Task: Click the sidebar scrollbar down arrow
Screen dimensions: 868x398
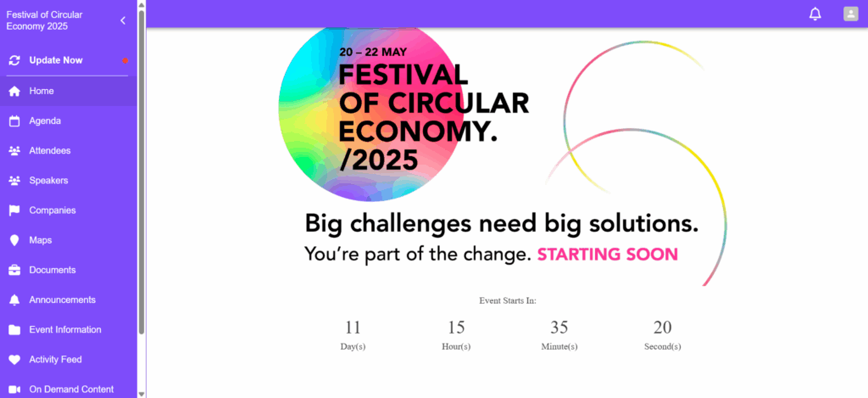Action: (x=142, y=394)
